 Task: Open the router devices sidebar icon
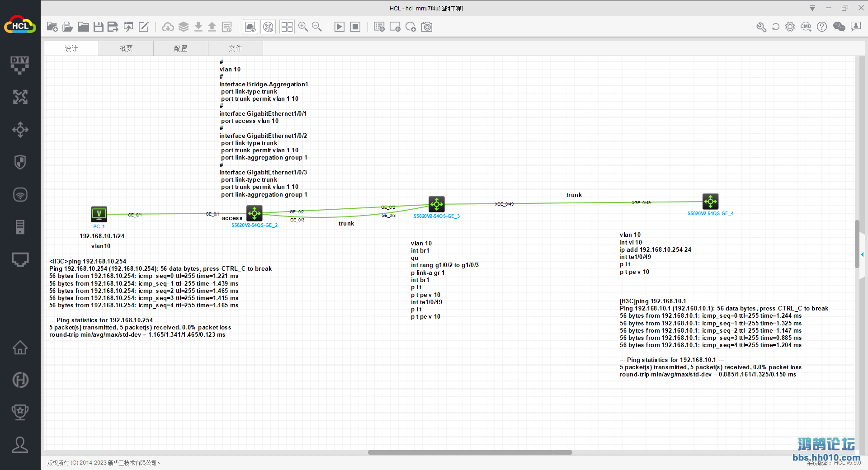tap(20, 97)
